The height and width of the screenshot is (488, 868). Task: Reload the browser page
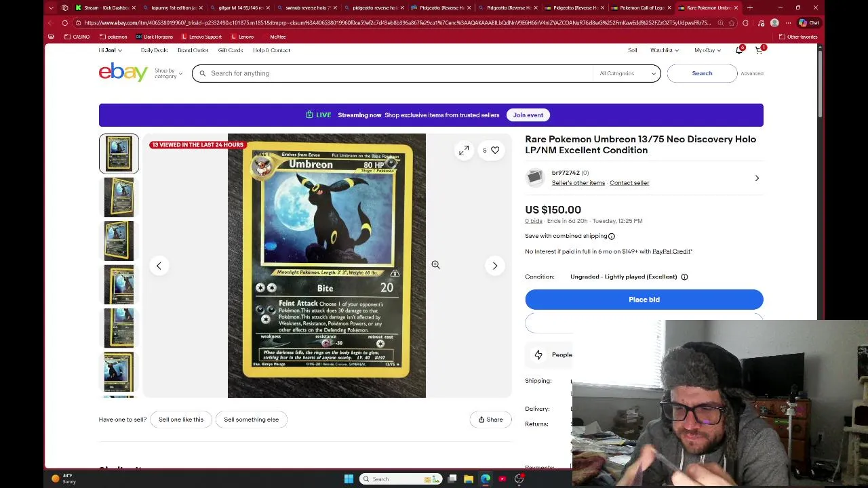[64, 22]
